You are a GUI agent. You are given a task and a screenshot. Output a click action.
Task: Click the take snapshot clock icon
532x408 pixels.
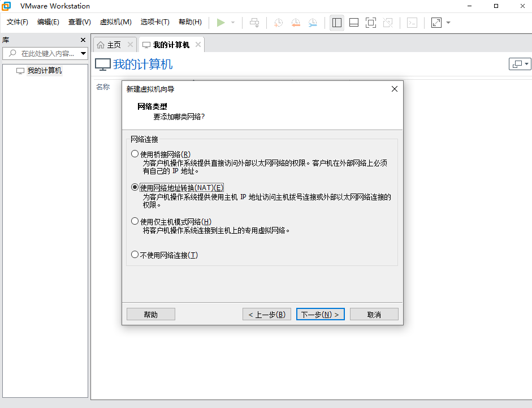tap(278, 23)
